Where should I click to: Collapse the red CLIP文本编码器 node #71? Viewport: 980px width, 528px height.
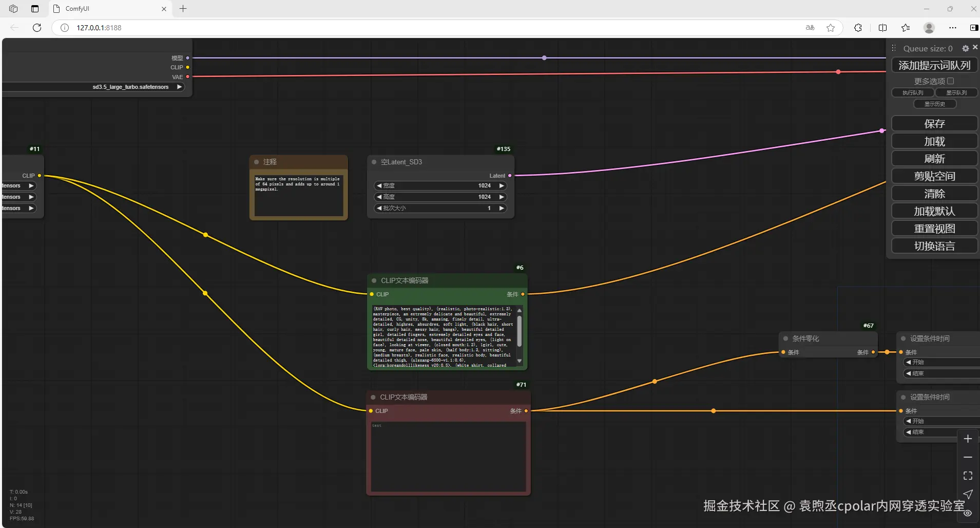(373, 397)
